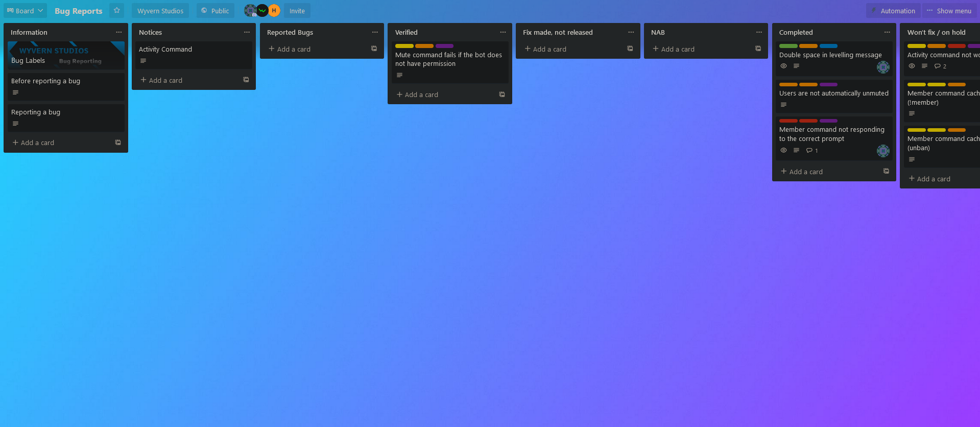The width and height of the screenshot is (980, 427).
Task: Open Member command (unban) card
Action: (942, 146)
